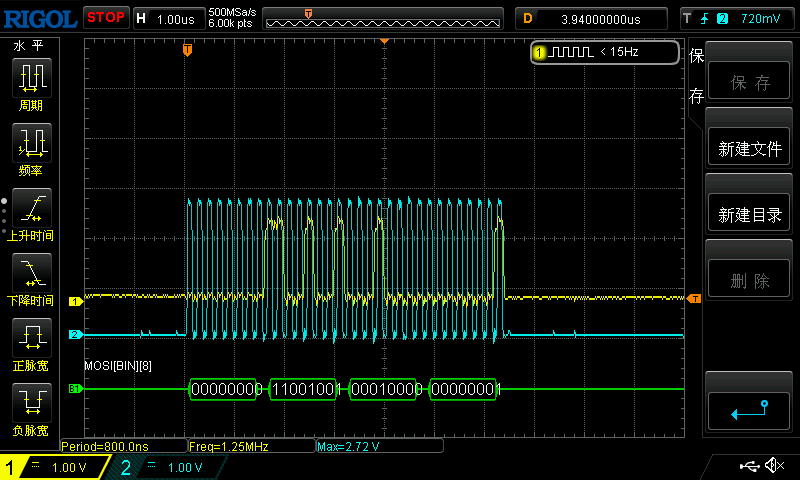Click the 保存 (Save) button
This screenshot has height=480, width=800.
pos(749,81)
